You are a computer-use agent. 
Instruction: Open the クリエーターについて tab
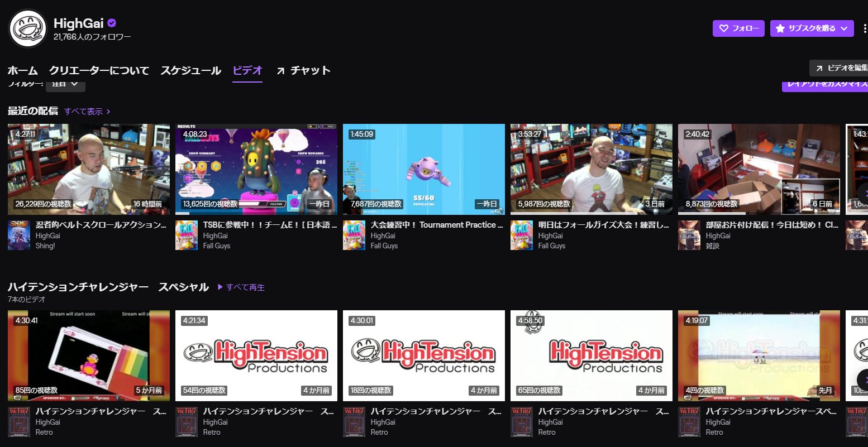[99, 70]
